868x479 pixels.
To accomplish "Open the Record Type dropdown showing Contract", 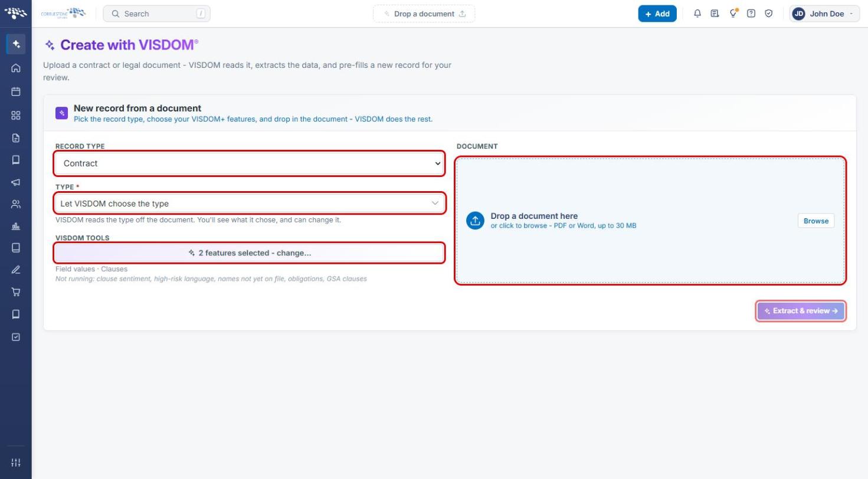I will tap(249, 163).
